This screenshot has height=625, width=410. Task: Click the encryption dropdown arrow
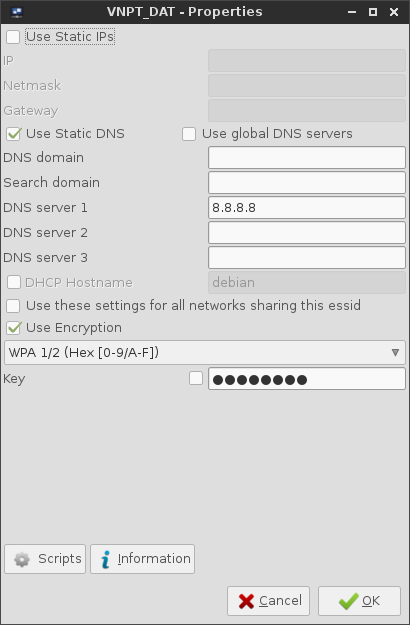coord(395,352)
